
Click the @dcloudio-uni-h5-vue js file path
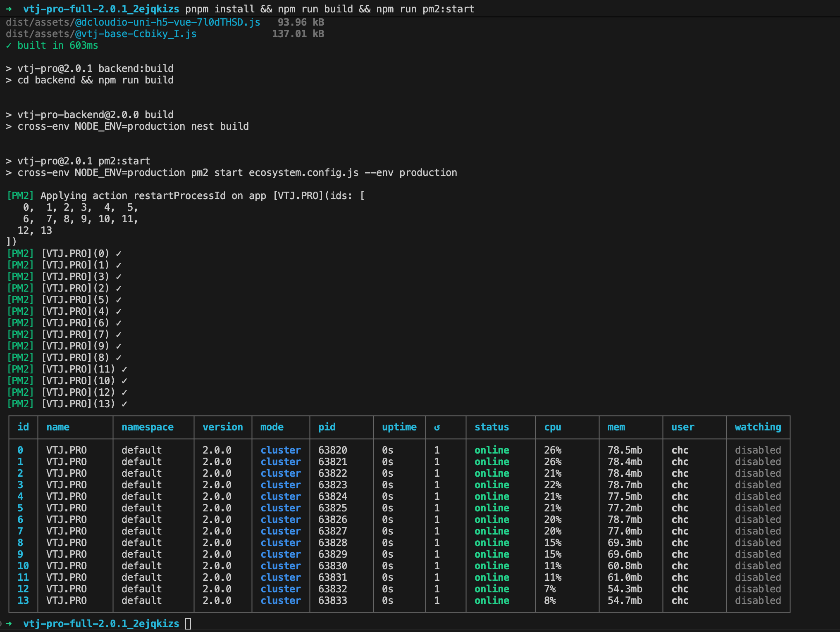point(167,22)
